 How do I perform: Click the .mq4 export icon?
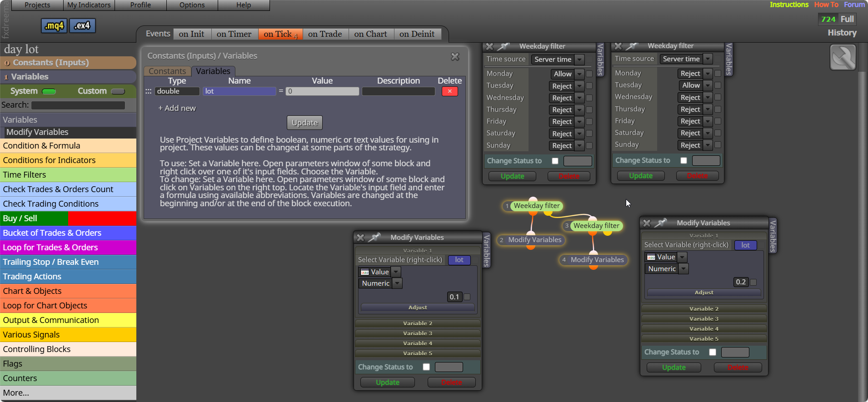pyautogui.click(x=54, y=26)
